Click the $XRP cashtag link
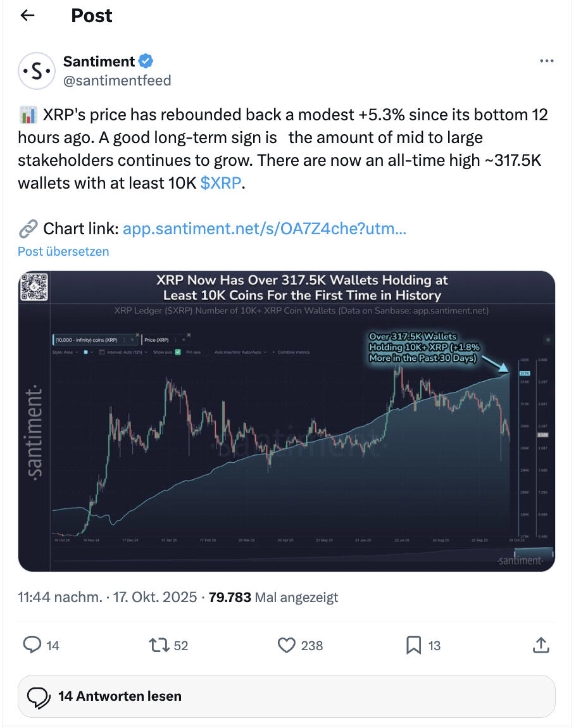The height and width of the screenshot is (728, 576). (x=220, y=184)
